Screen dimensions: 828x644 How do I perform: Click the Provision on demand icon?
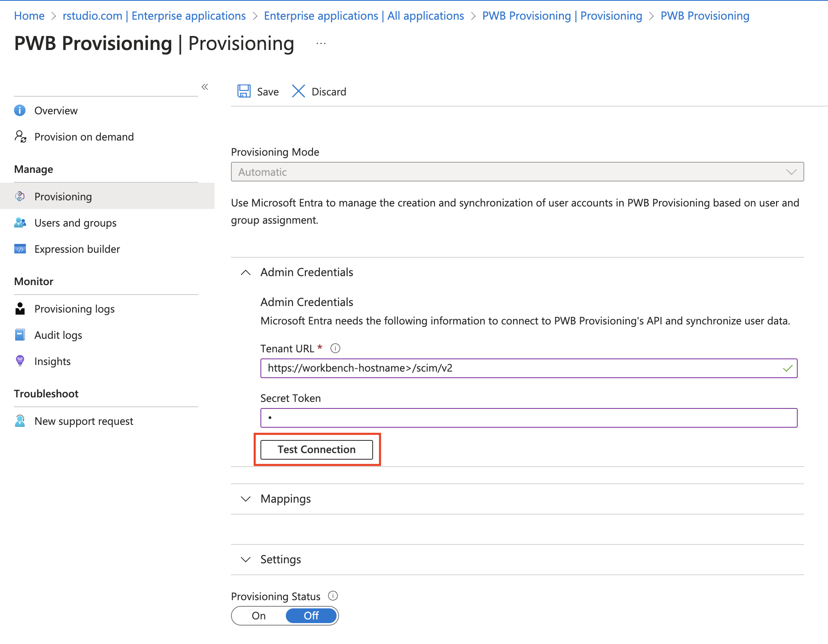point(20,136)
